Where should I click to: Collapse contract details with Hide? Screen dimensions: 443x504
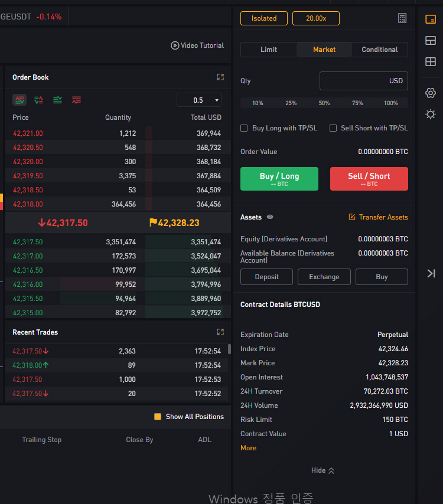[323, 470]
